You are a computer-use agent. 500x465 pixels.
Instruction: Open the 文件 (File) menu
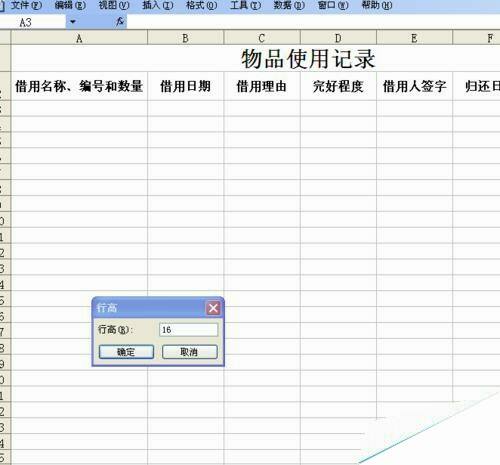[26, 5]
